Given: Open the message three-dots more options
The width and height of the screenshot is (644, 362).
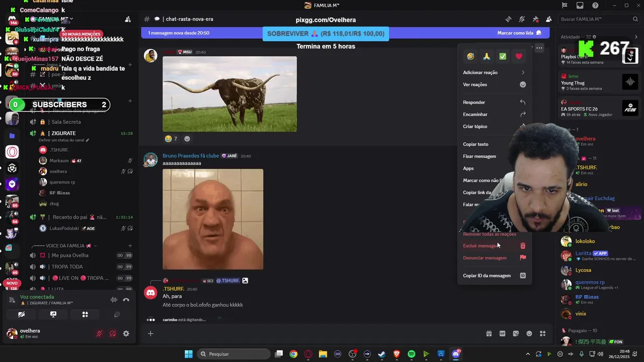Looking at the screenshot, I should (x=539, y=48).
